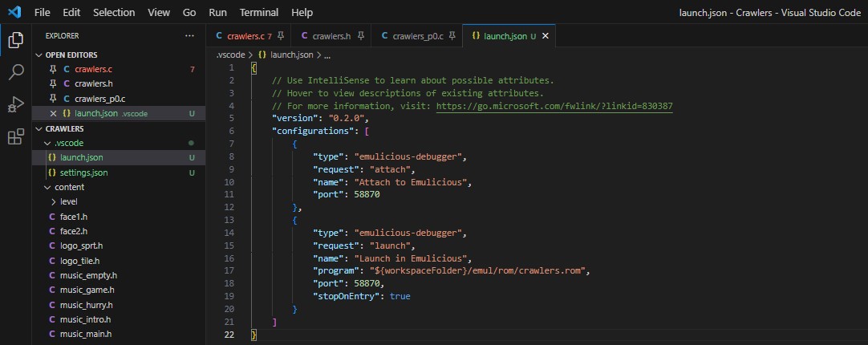Unpin the crawlers.c tab pin icon
The width and height of the screenshot is (868, 345).
281,36
